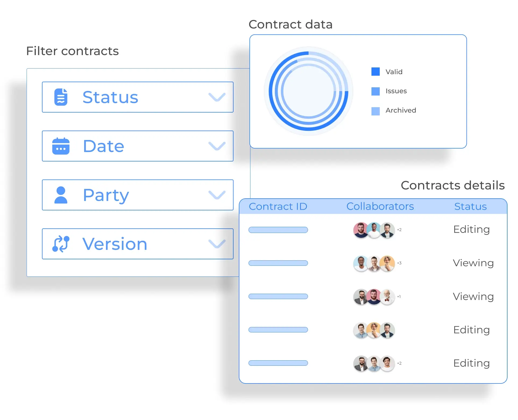Click the collaborator avatars in fourth row

[374, 330]
